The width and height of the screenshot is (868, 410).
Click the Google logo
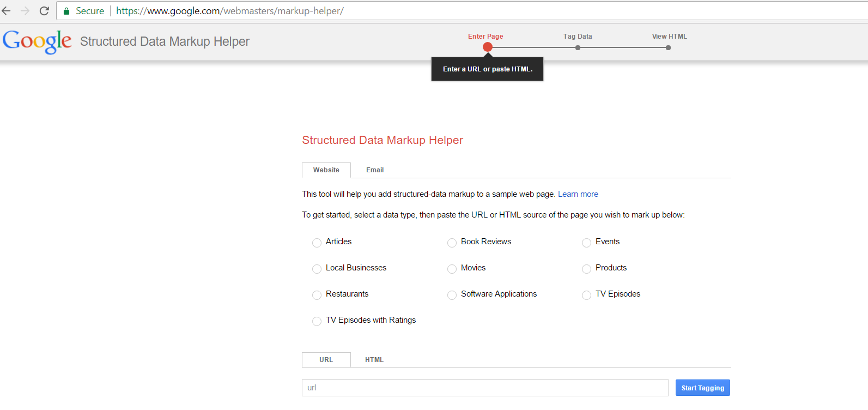(x=37, y=42)
